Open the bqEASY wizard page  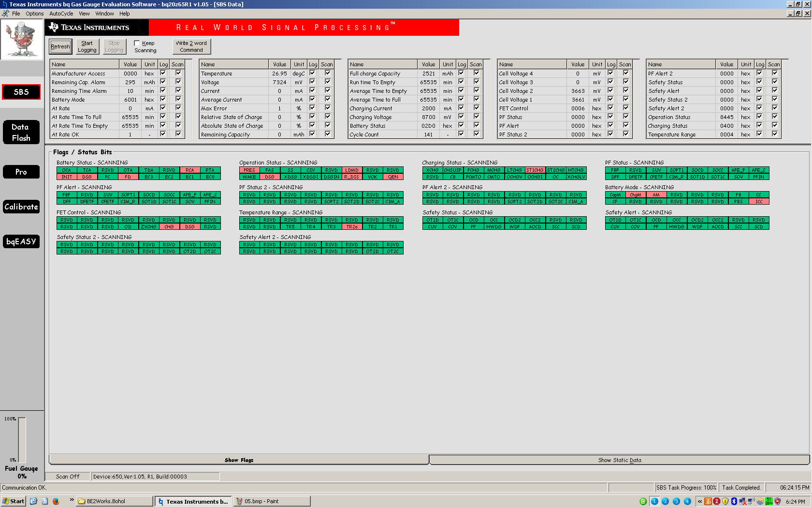click(x=21, y=241)
